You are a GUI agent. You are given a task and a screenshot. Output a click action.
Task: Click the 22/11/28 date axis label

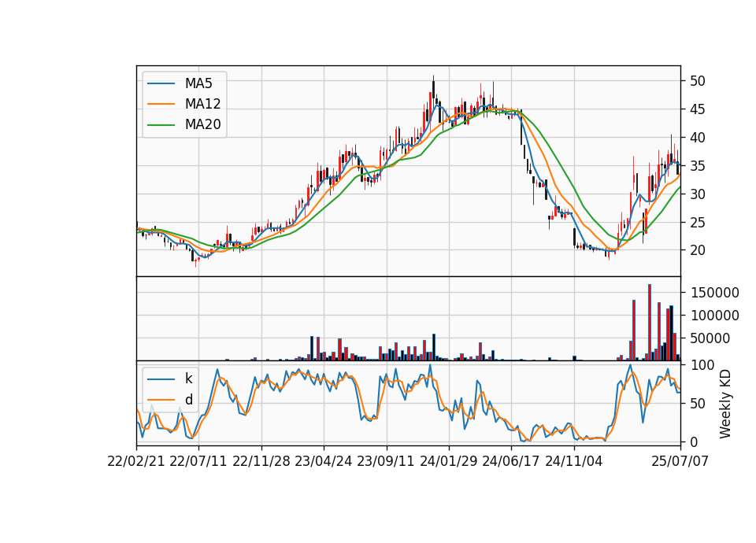click(261, 461)
